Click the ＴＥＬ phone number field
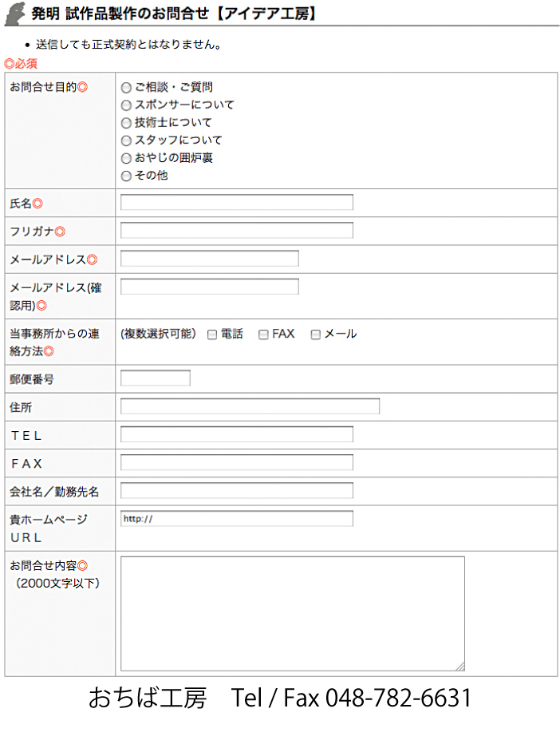The width and height of the screenshot is (560, 752). coord(236,434)
